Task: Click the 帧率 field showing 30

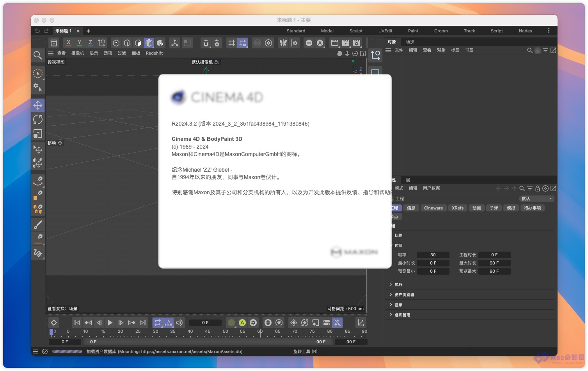Action: click(x=433, y=255)
